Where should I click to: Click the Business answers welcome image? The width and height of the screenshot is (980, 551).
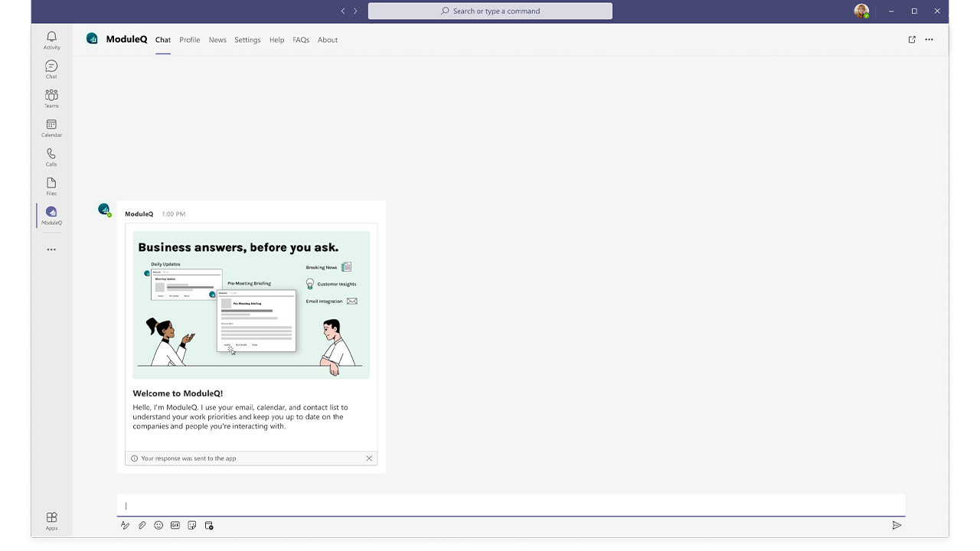click(251, 305)
